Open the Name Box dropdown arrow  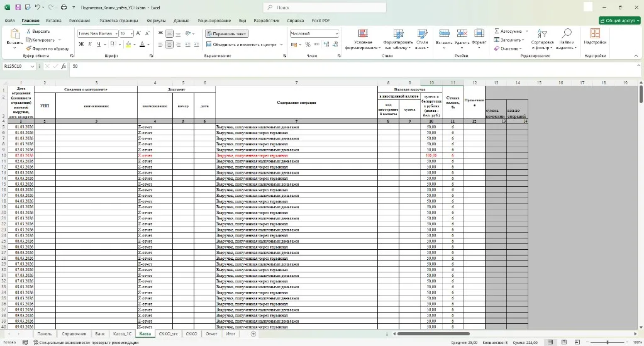tap(32, 66)
